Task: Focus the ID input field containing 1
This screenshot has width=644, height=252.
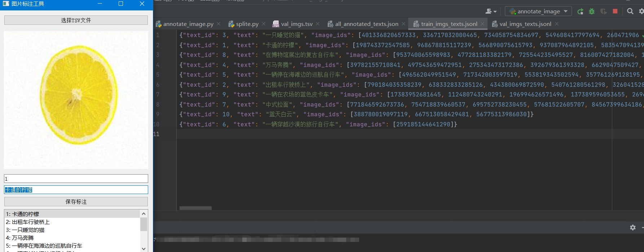Action: (76, 179)
